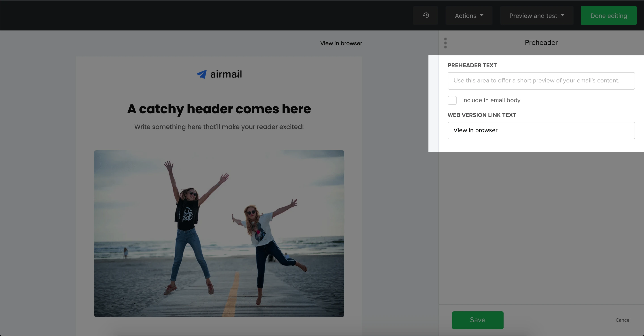Open the version history icon
The image size is (644, 336).
click(426, 15)
